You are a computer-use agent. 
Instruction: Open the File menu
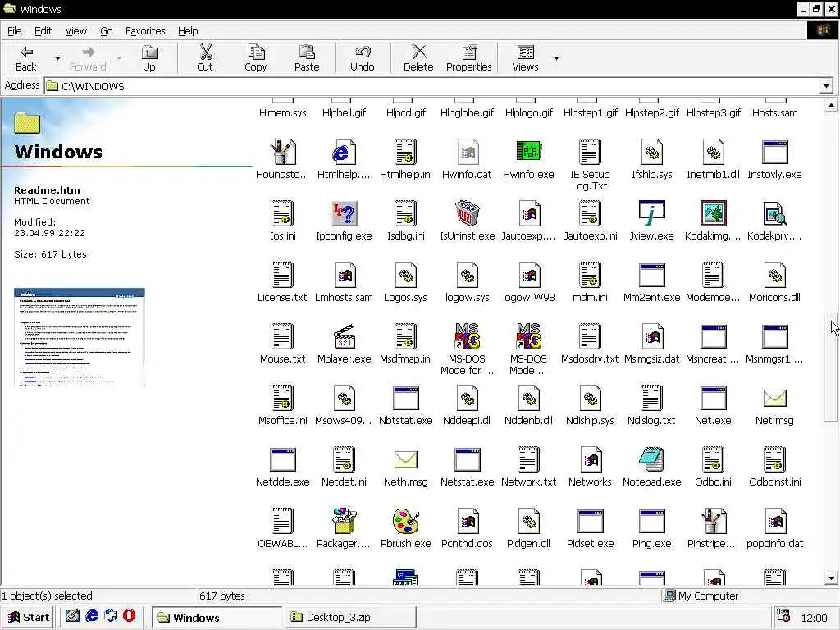pyautogui.click(x=15, y=31)
